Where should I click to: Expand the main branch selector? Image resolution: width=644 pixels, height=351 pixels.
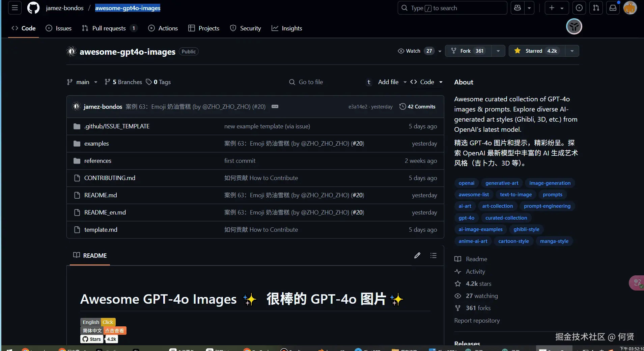coord(82,82)
